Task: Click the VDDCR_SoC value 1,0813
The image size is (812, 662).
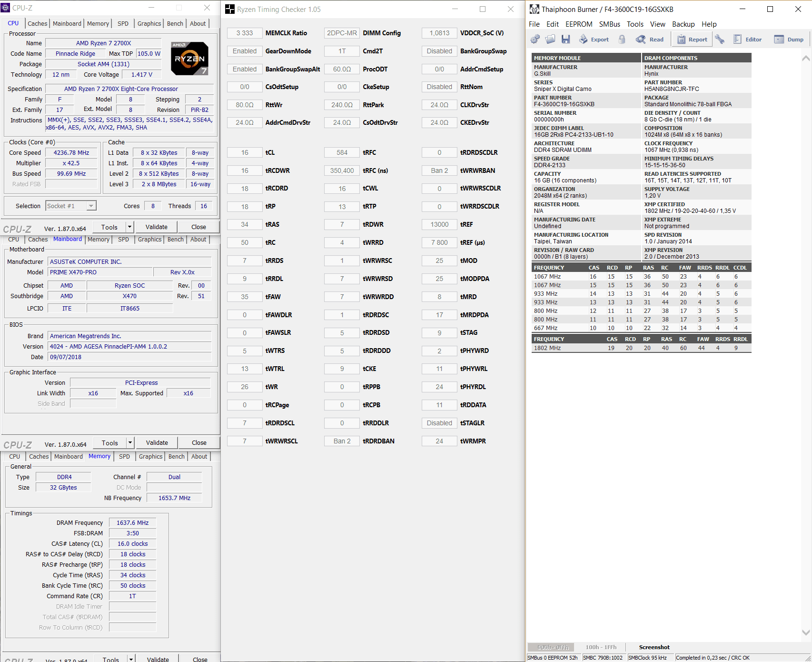Action: 439,33
